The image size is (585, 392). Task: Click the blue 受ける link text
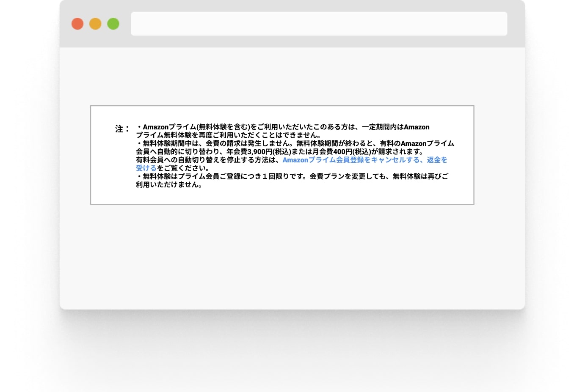coord(146,168)
